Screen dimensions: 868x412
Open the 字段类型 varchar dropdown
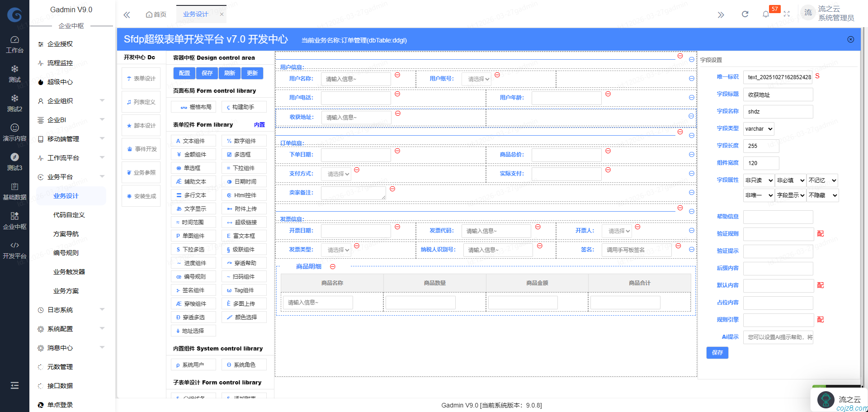[x=758, y=128]
